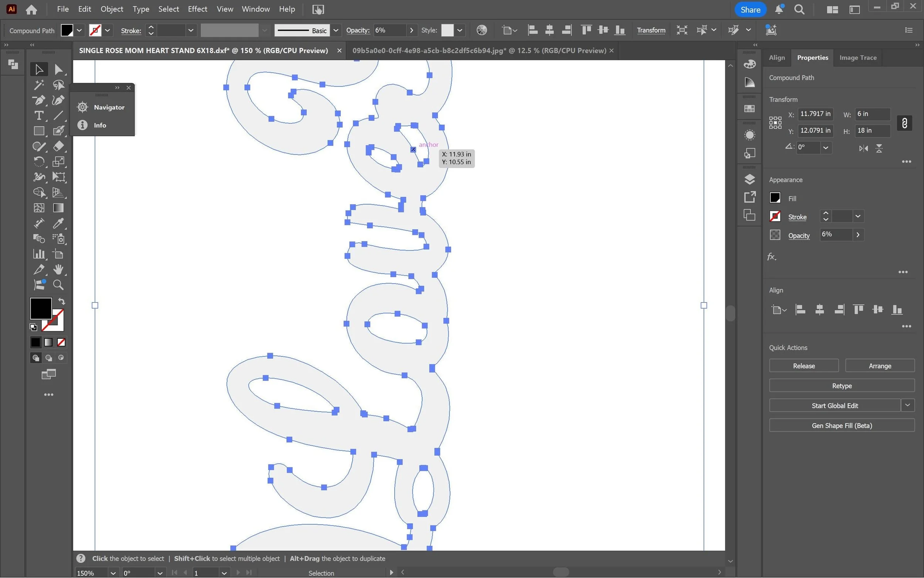Toggle constrain width and height proportions

tap(904, 123)
